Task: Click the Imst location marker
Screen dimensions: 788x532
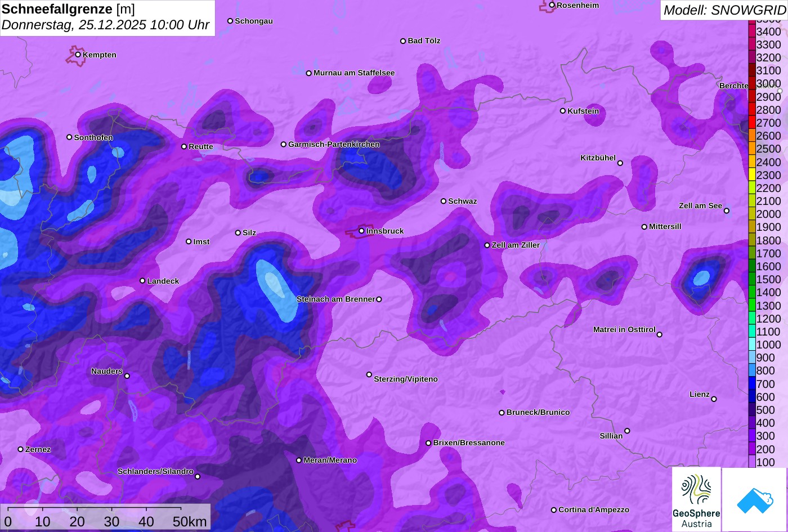Action: click(189, 242)
